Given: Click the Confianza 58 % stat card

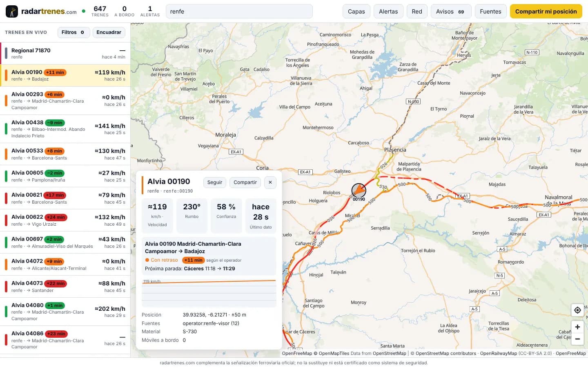Looking at the screenshot, I should point(226,215).
